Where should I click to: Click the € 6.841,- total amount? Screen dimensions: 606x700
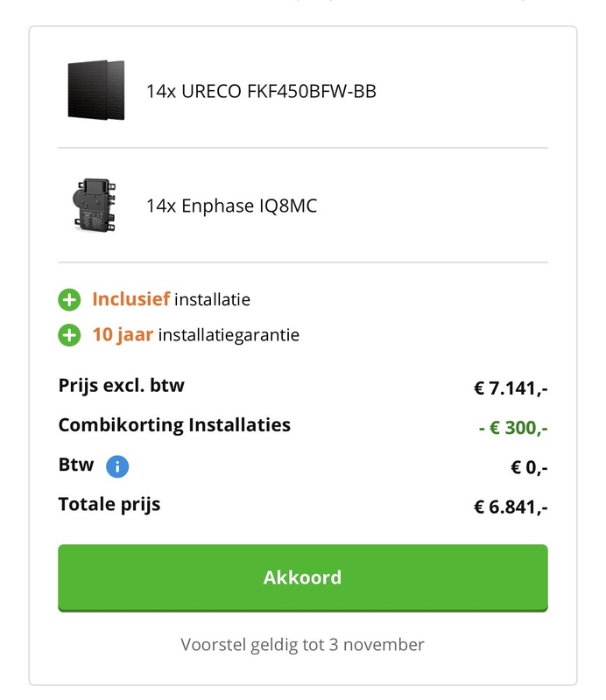click(511, 507)
